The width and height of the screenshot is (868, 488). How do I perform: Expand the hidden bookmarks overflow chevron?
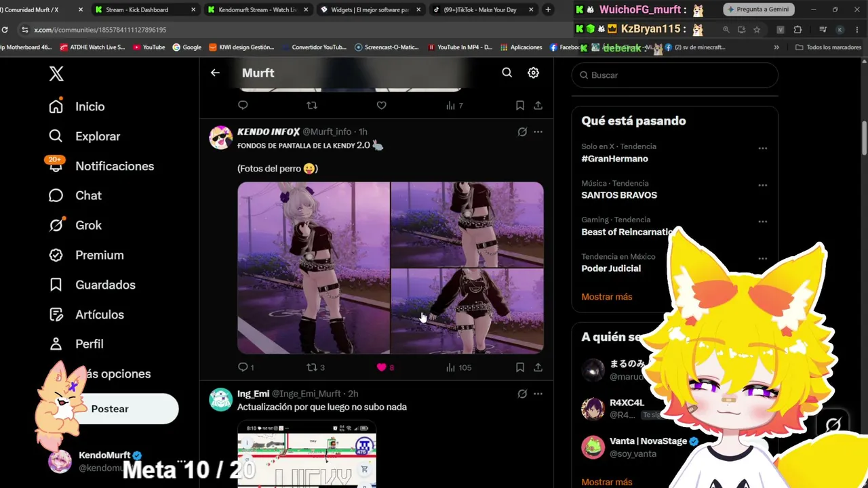tap(776, 47)
